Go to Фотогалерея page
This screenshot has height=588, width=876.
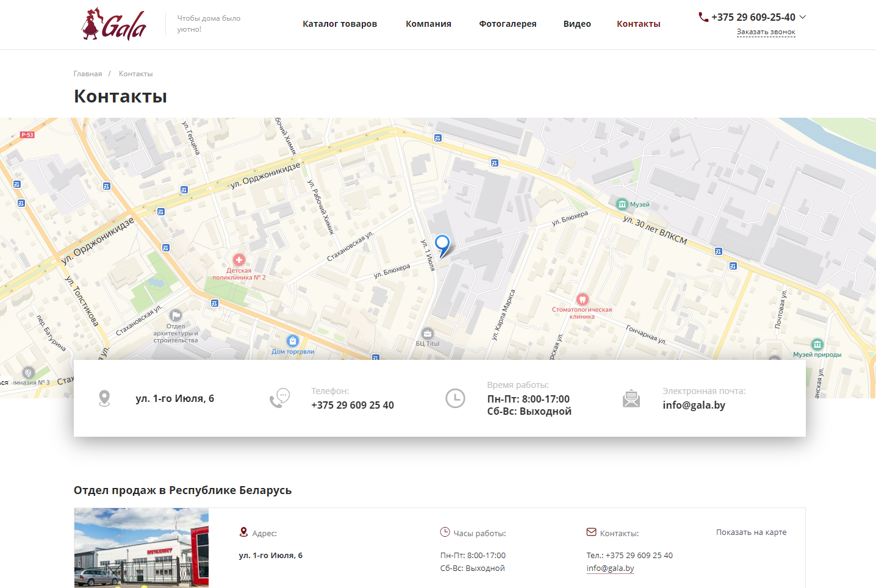pyautogui.click(x=508, y=24)
